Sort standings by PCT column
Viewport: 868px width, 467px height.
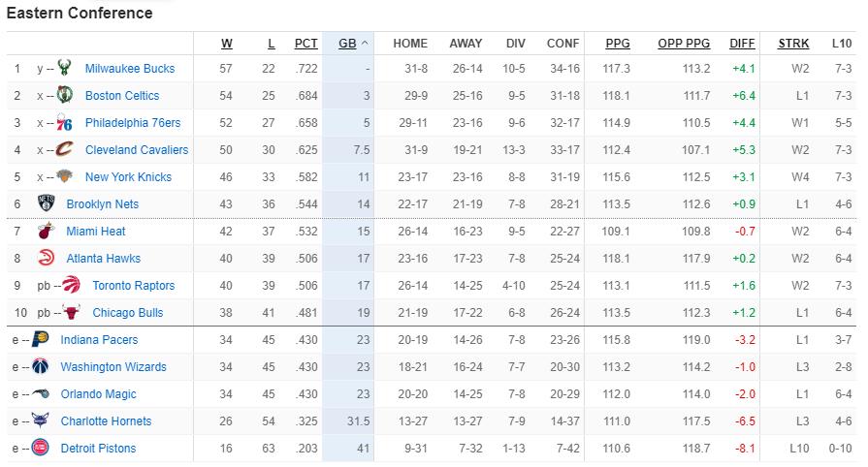point(306,44)
